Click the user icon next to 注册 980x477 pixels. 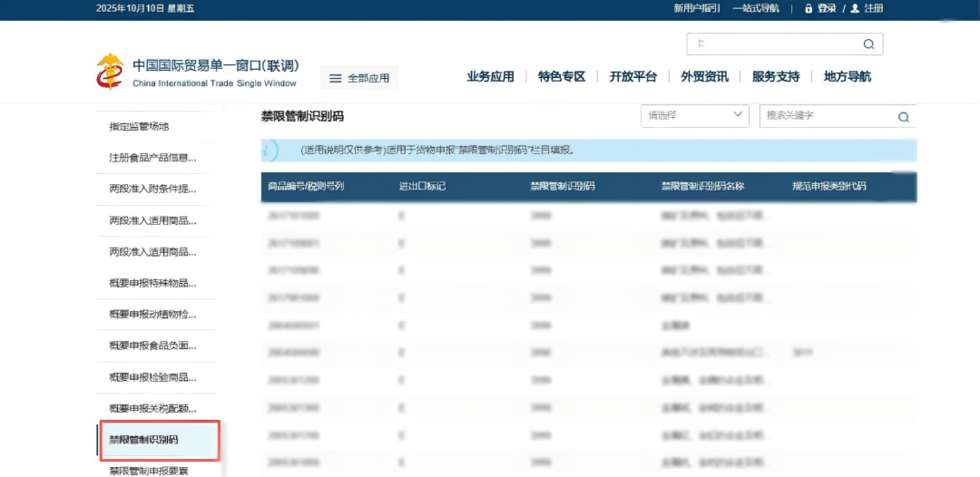click(855, 8)
